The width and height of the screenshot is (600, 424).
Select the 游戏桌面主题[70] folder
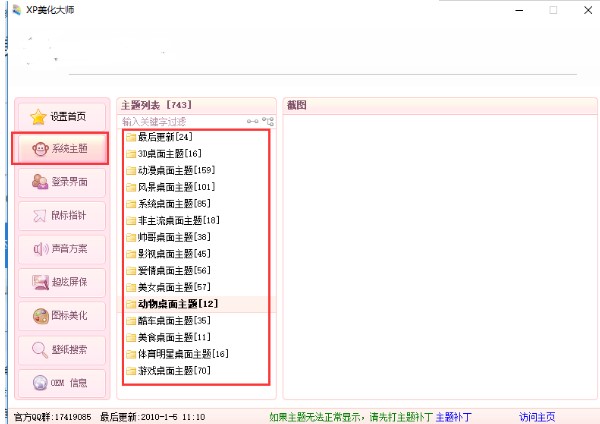pos(168,370)
